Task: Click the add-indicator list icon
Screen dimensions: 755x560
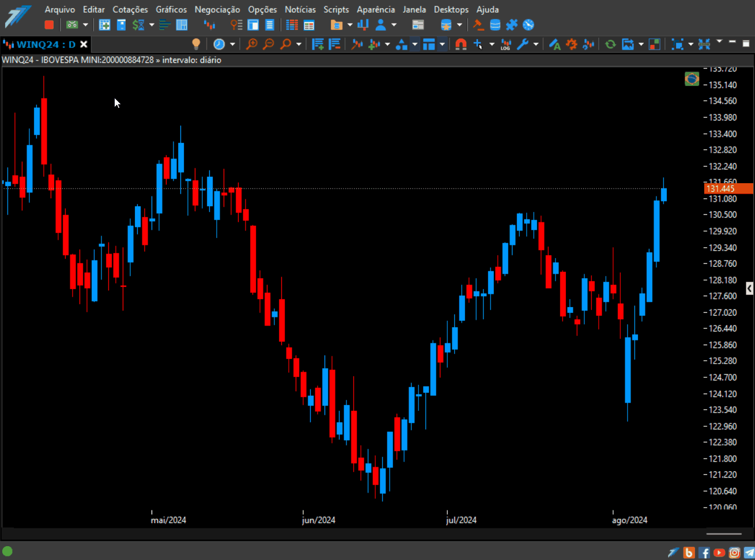Action: [318, 44]
